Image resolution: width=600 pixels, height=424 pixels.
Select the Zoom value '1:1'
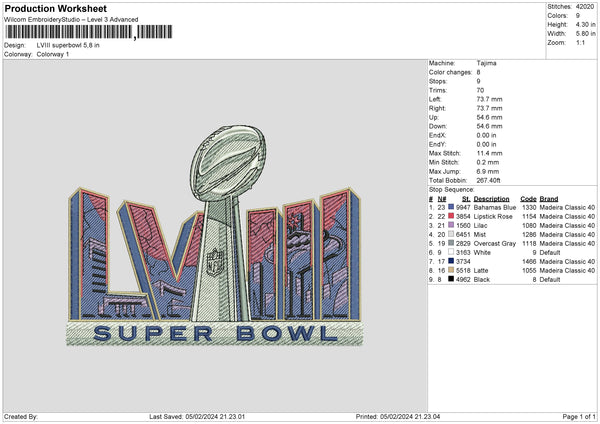[x=580, y=42]
